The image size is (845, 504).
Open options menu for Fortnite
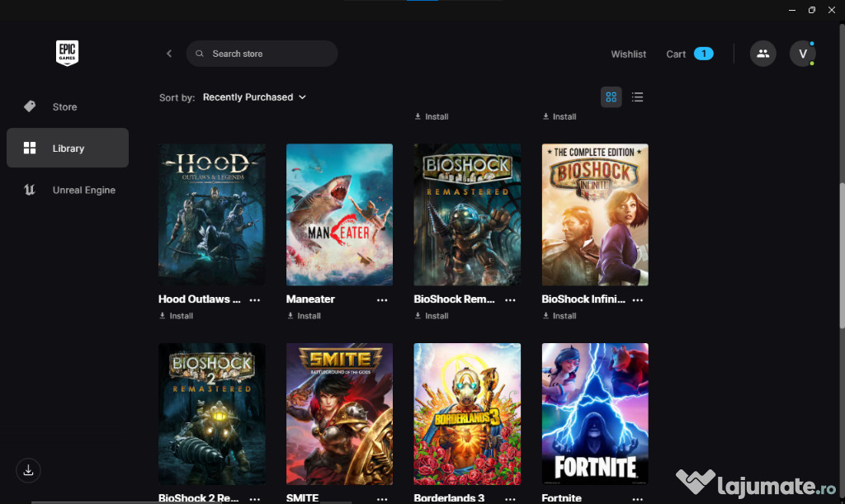pyautogui.click(x=638, y=498)
